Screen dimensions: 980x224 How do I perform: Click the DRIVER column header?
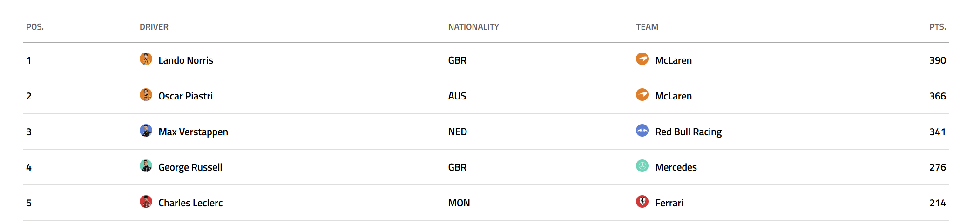point(154,27)
